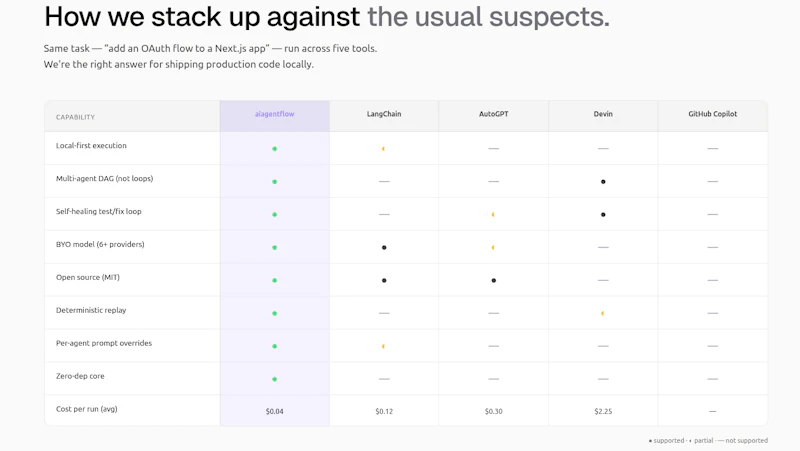Click aiagentflow green dot for Local-first execution

[274, 148]
